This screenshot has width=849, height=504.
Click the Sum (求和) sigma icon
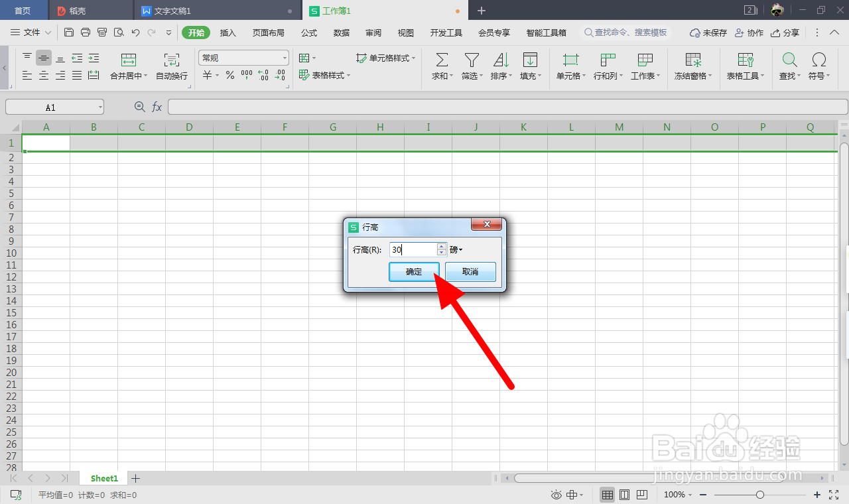tap(441, 60)
